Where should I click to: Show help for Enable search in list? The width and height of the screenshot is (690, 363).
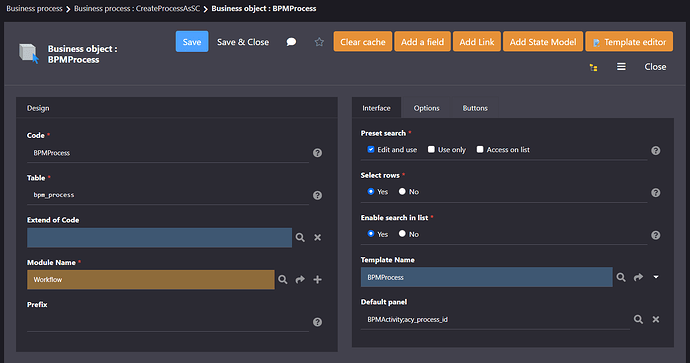tap(656, 235)
